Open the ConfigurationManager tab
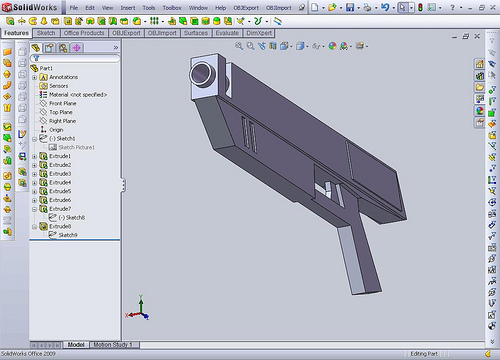The image size is (500, 360). click(63, 48)
